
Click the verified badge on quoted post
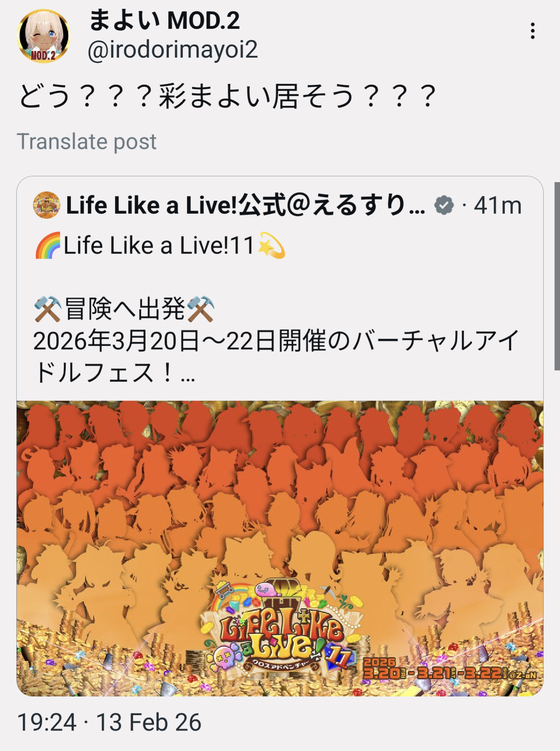coord(444,205)
